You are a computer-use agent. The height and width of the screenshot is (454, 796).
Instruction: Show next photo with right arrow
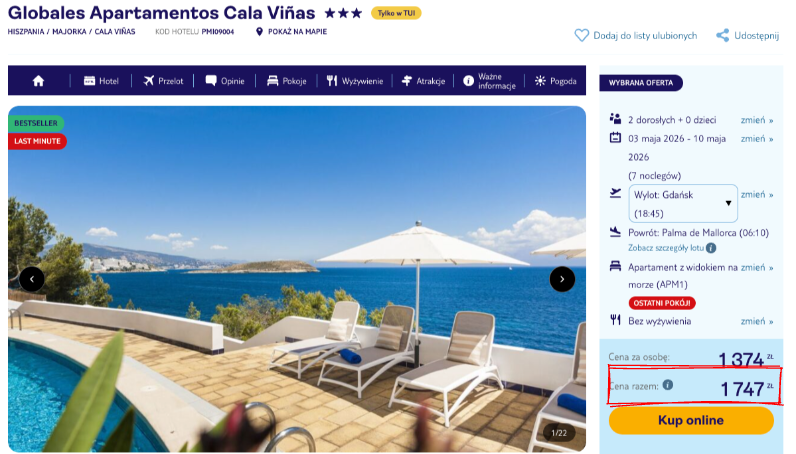click(x=562, y=279)
